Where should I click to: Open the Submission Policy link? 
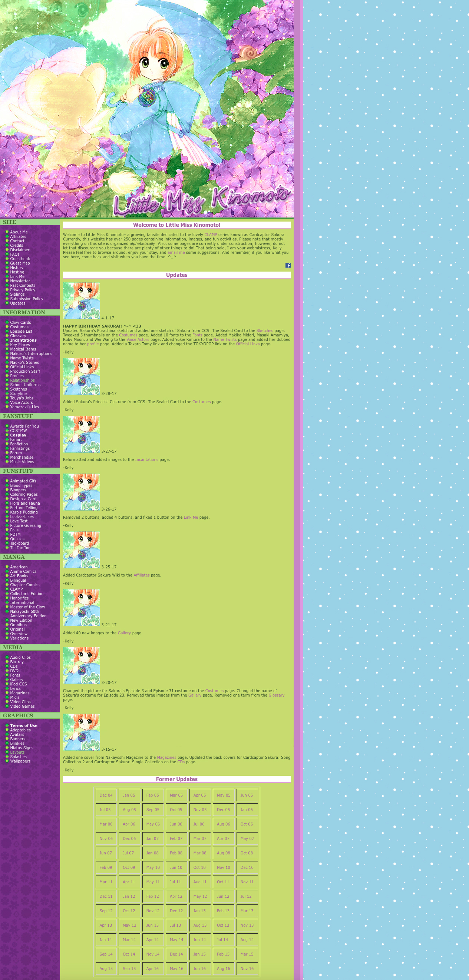coord(27,299)
